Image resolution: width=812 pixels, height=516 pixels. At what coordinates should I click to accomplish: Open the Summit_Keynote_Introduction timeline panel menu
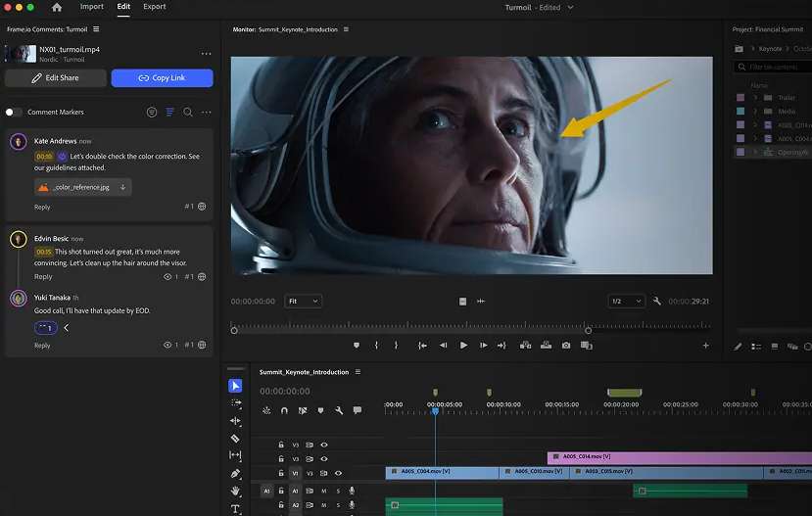(x=358, y=372)
